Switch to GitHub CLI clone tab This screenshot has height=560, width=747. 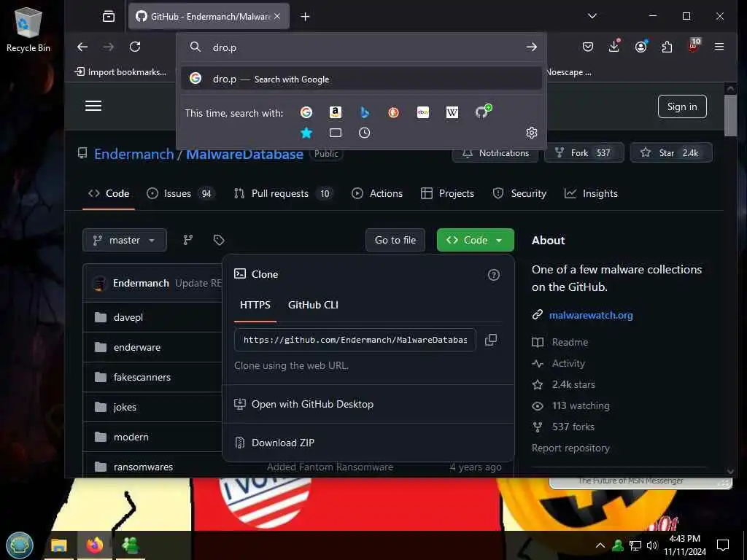[313, 306]
